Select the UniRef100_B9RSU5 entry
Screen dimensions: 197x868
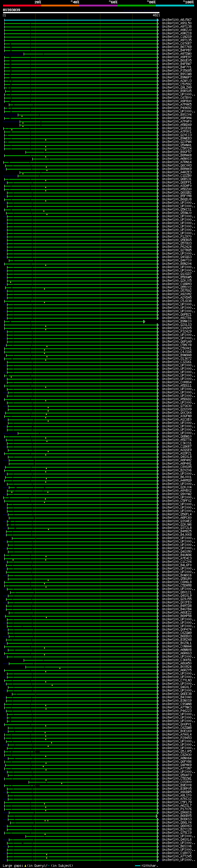pos(177,91)
